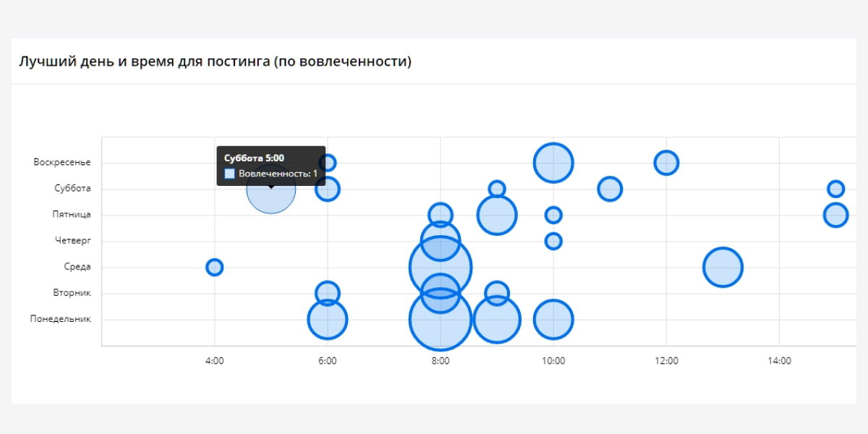Image resolution: width=868 pixels, height=434 pixels.
Task: Click the Wednesday 4:00 bubble
Action: pyautogui.click(x=214, y=267)
